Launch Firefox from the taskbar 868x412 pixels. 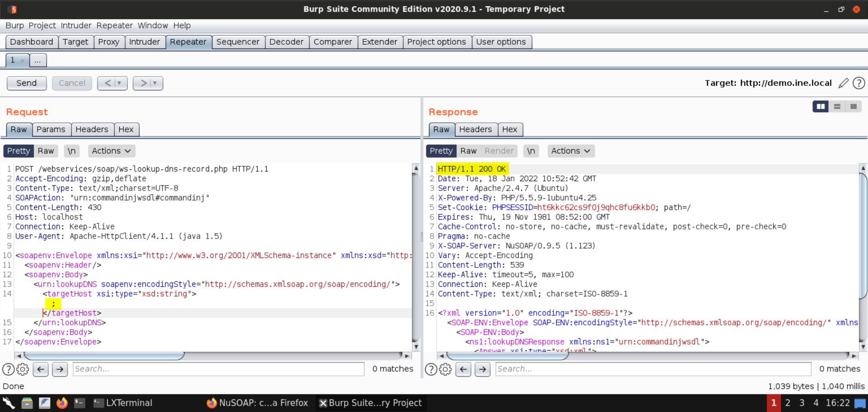(x=62, y=403)
